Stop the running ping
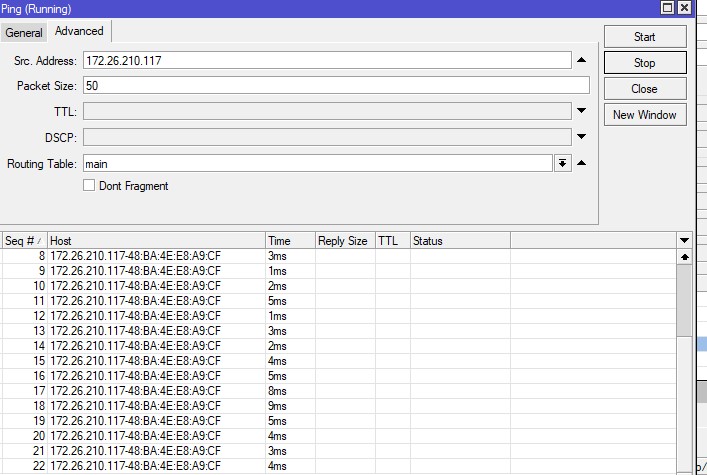 click(x=645, y=63)
